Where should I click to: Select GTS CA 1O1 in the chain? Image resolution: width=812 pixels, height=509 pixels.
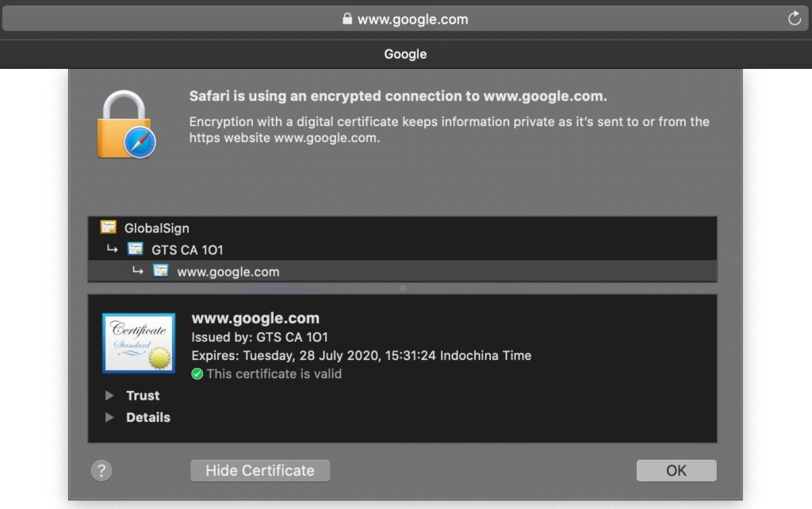point(402,249)
